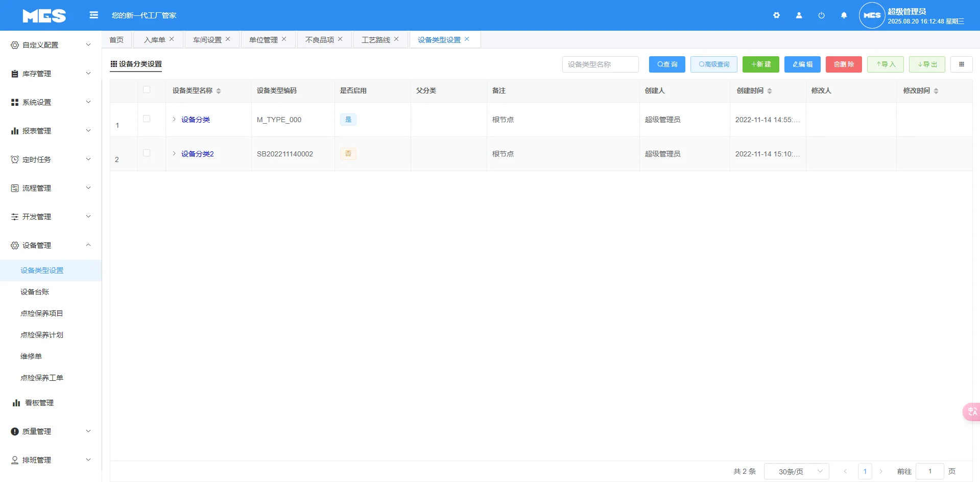
Task: Click the MES logo in top left corner
Action: [x=44, y=15]
